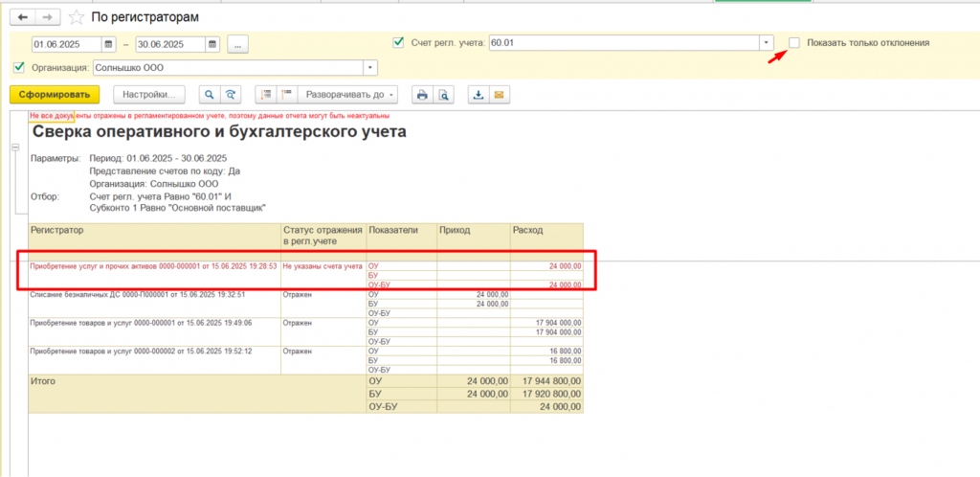Click the 'Приобретение услуг и прочих активов' row
Image resolution: width=980 pixels, height=477 pixels.
point(153,266)
